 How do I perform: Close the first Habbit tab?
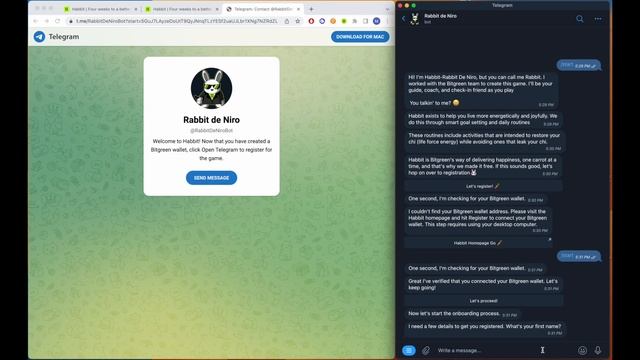click(136, 9)
